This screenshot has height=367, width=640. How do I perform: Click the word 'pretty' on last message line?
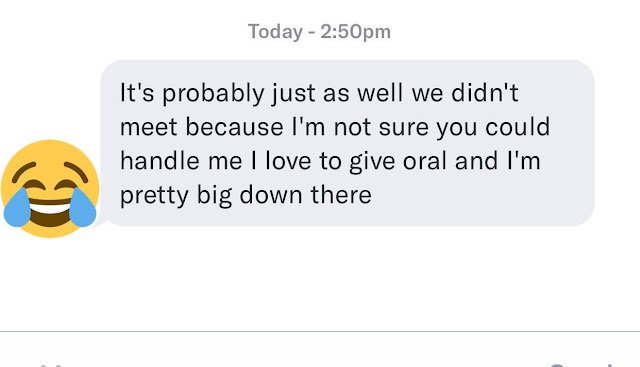154,196
